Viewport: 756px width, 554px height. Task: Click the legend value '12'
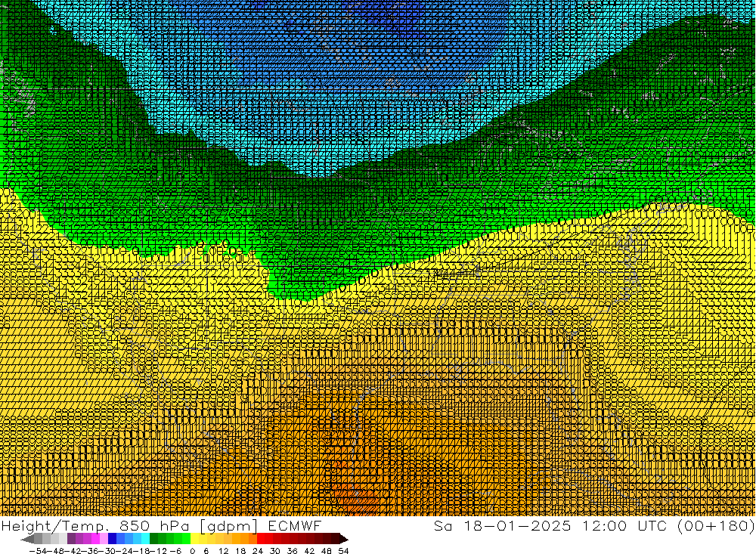(x=224, y=551)
